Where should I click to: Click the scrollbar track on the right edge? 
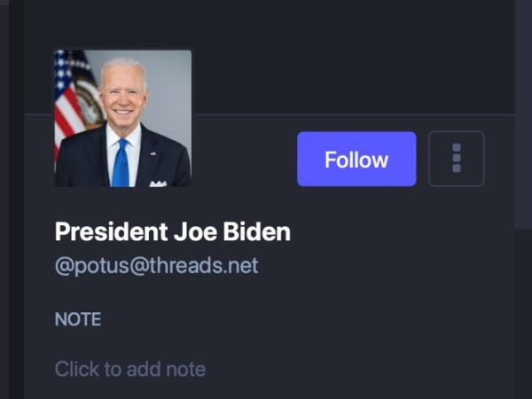(x=523, y=114)
